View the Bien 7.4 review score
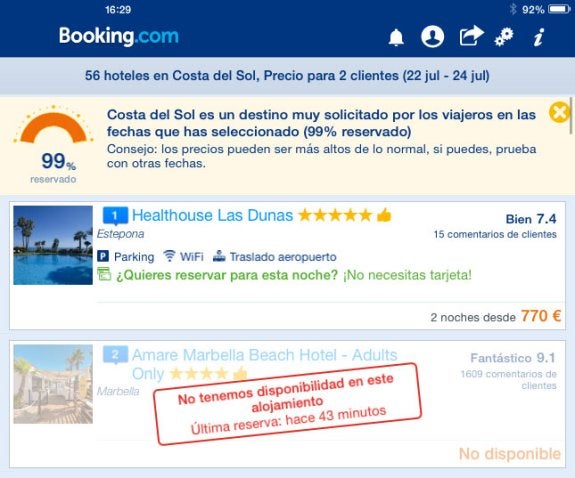This screenshot has width=575, height=478. (531, 219)
